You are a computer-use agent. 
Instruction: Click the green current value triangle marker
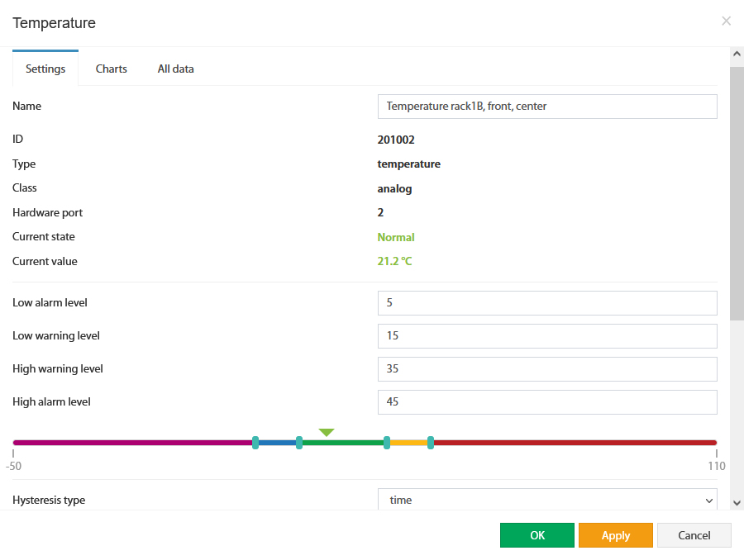pos(327,432)
